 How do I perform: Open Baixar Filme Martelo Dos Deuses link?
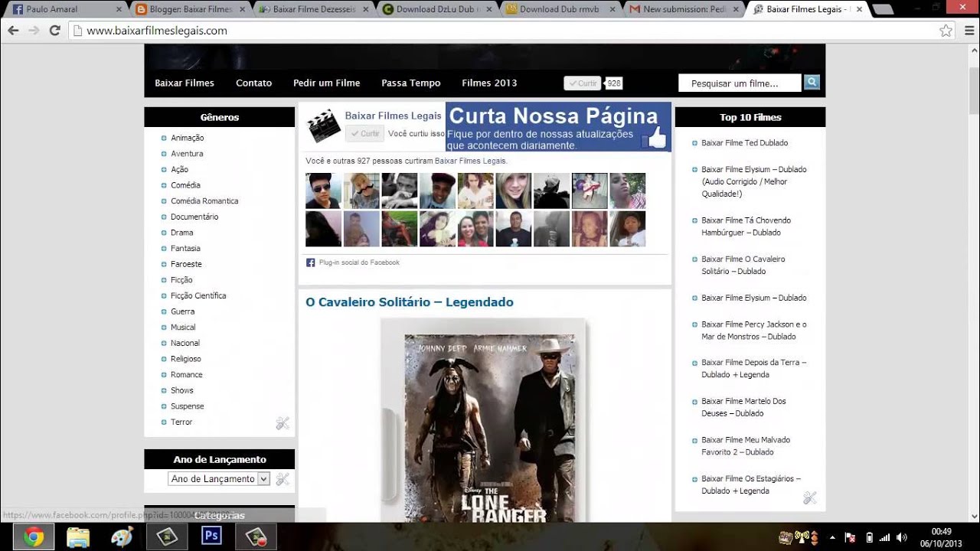coord(743,407)
